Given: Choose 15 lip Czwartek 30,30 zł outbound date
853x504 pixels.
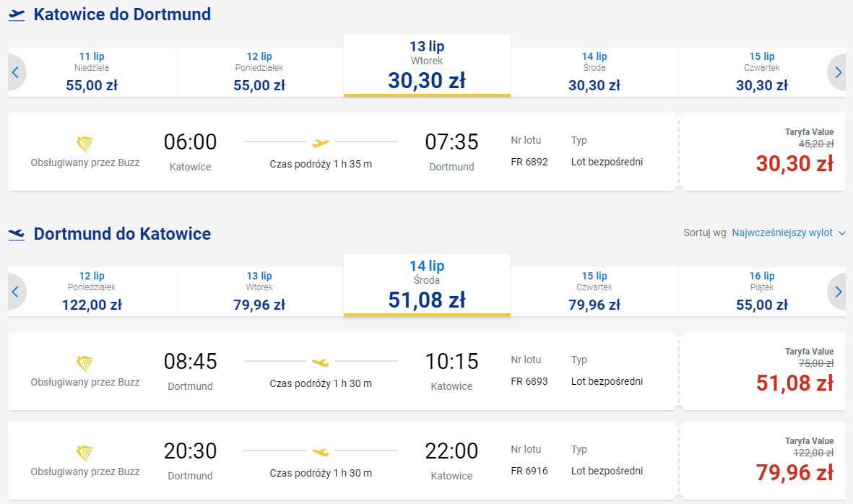Looking at the screenshot, I should point(761,72).
